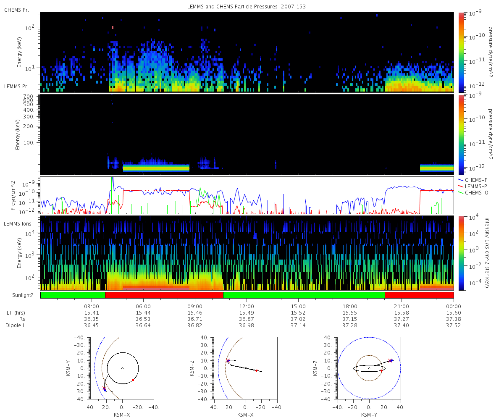Click the LEMMS Ions intensity color bar

[x=461, y=253]
